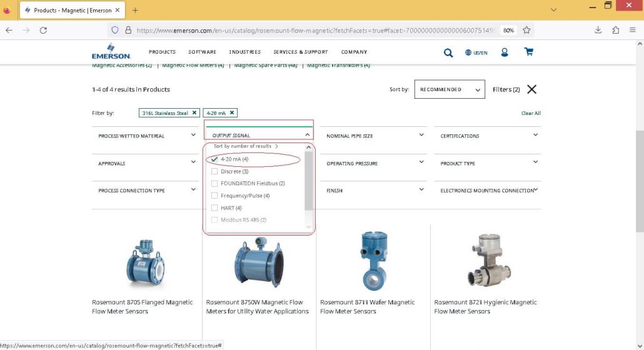The width and height of the screenshot is (644, 350).
Task: Expand the Certifications filter section
Action: click(488, 136)
